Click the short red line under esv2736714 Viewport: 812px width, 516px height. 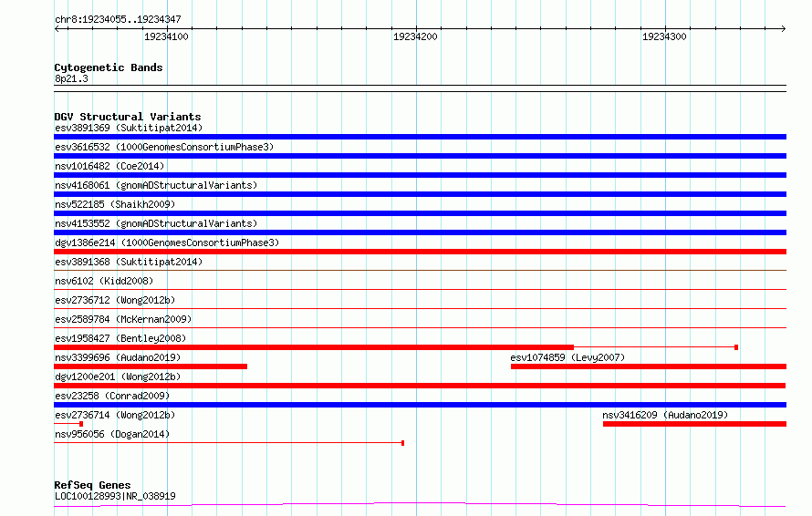(68, 424)
